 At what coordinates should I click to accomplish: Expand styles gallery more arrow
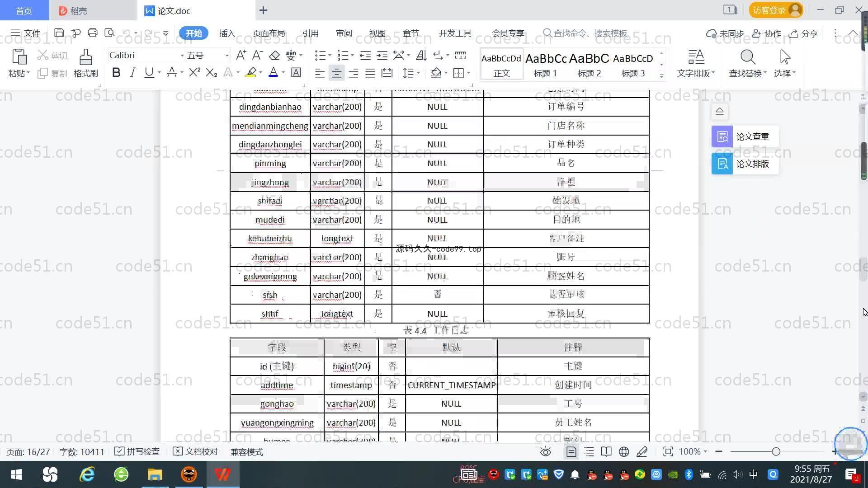(x=662, y=76)
